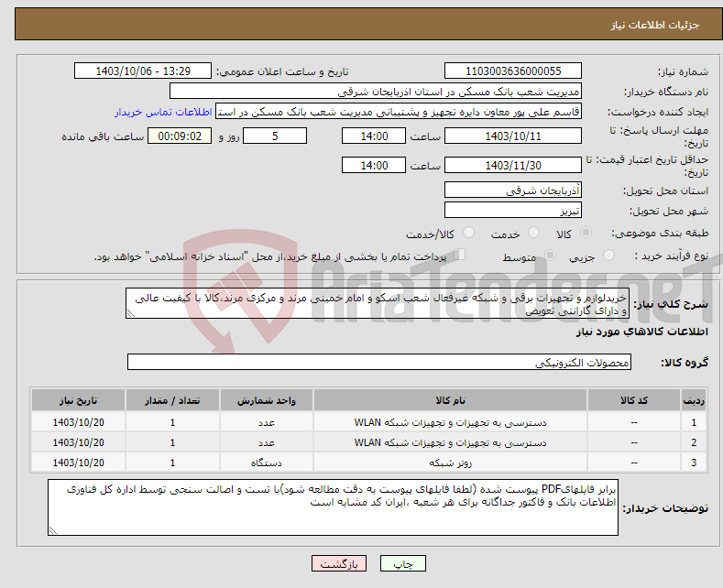Click ردیف column header

[x=694, y=400]
